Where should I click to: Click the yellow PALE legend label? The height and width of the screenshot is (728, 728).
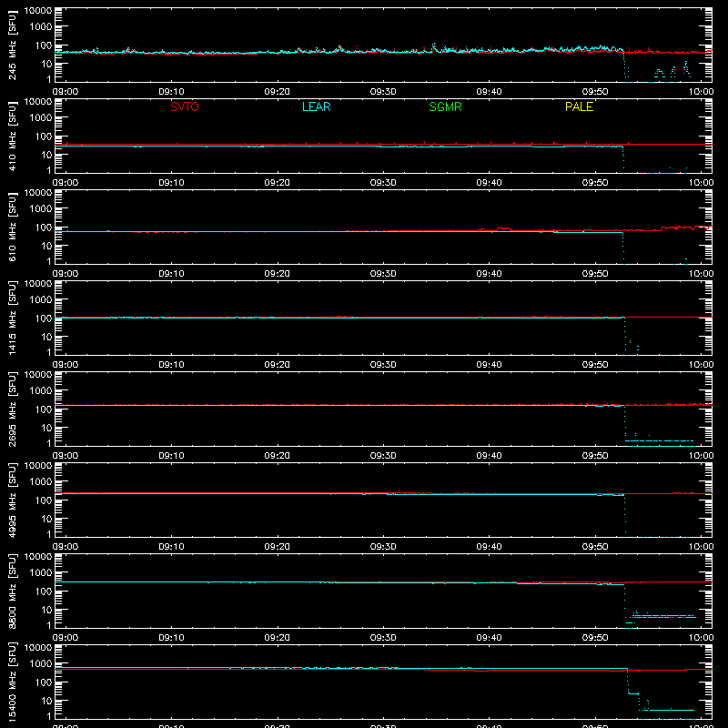pyautogui.click(x=579, y=106)
